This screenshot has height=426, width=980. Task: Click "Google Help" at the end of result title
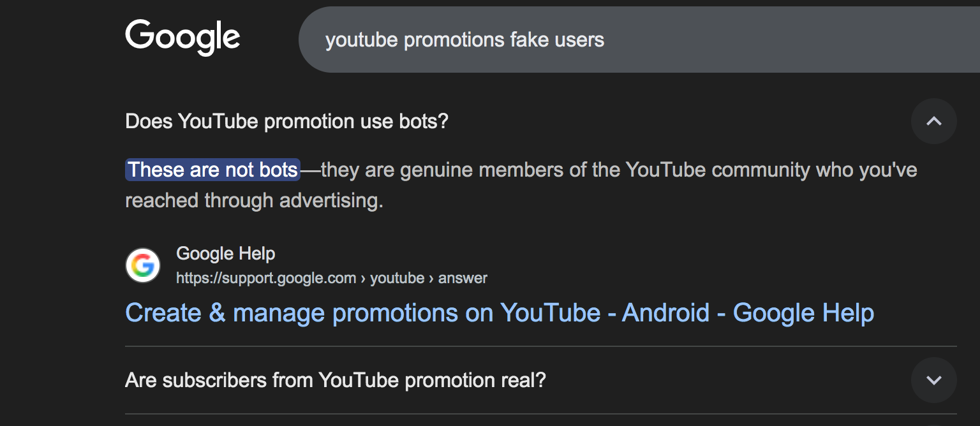803,313
